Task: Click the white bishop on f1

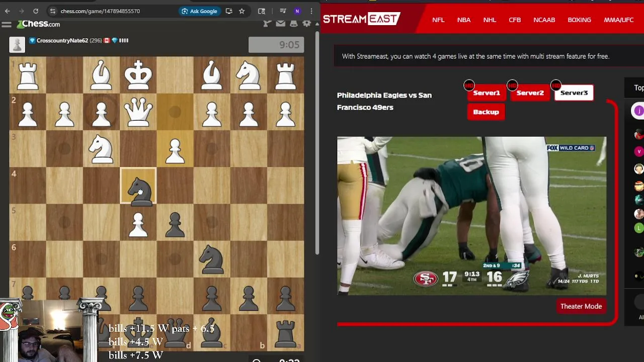Action: tap(102, 75)
